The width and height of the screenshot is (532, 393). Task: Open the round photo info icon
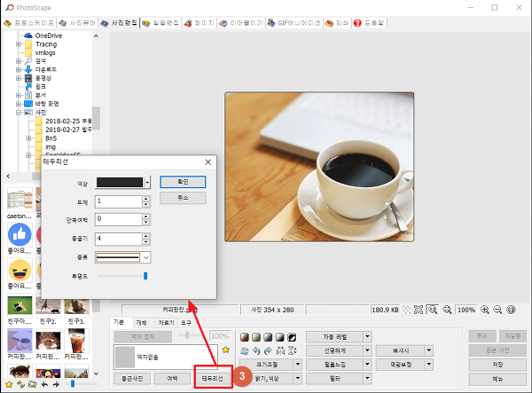511,310
